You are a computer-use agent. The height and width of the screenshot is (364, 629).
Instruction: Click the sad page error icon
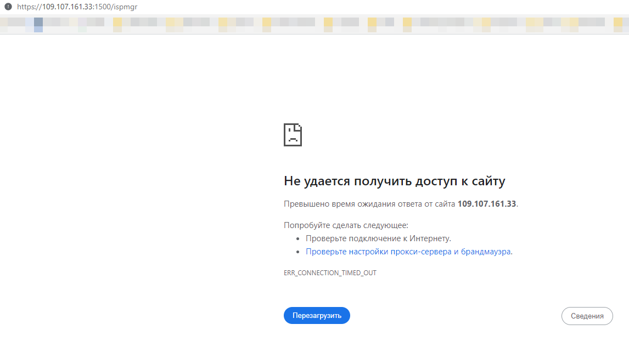293,135
